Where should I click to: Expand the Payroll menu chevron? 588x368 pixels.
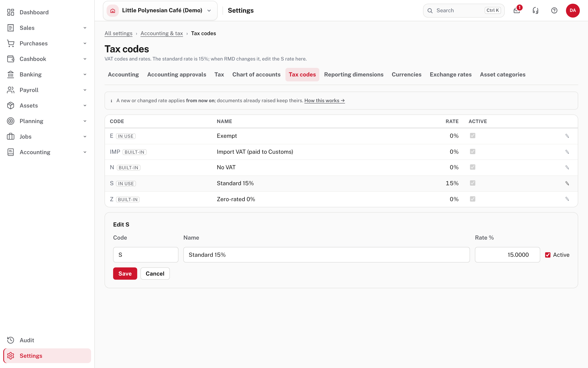[85, 90]
